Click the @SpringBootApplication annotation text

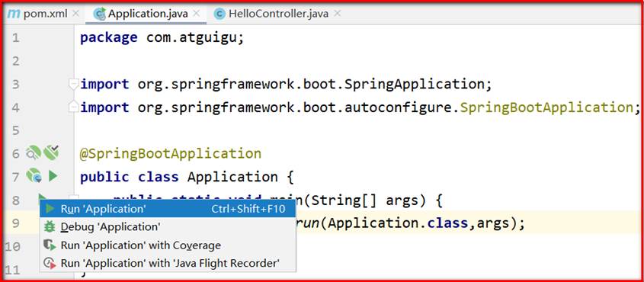click(x=171, y=153)
